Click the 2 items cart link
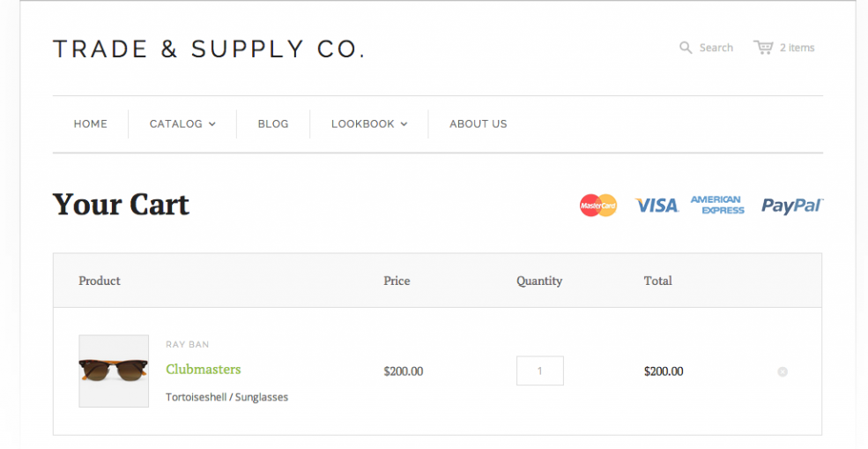The image size is (868, 449). click(x=798, y=48)
